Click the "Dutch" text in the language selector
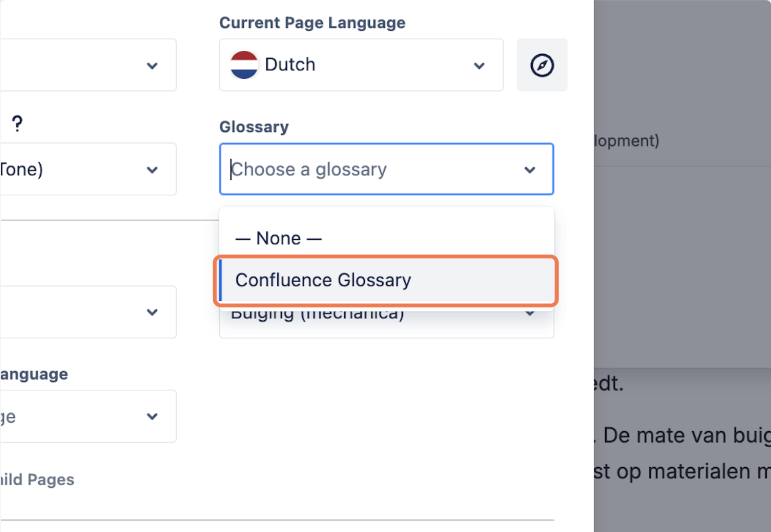The height and width of the screenshot is (532, 771). click(290, 65)
